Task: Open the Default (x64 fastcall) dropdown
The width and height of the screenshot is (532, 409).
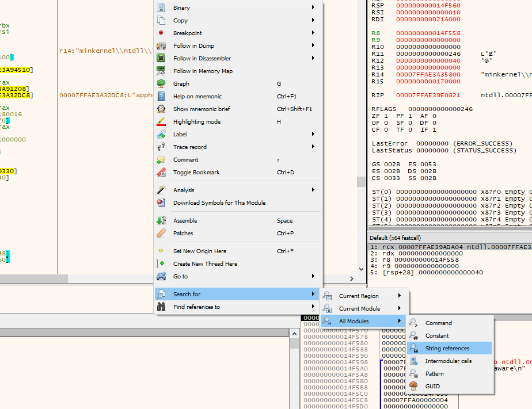Action: tap(450, 238)
